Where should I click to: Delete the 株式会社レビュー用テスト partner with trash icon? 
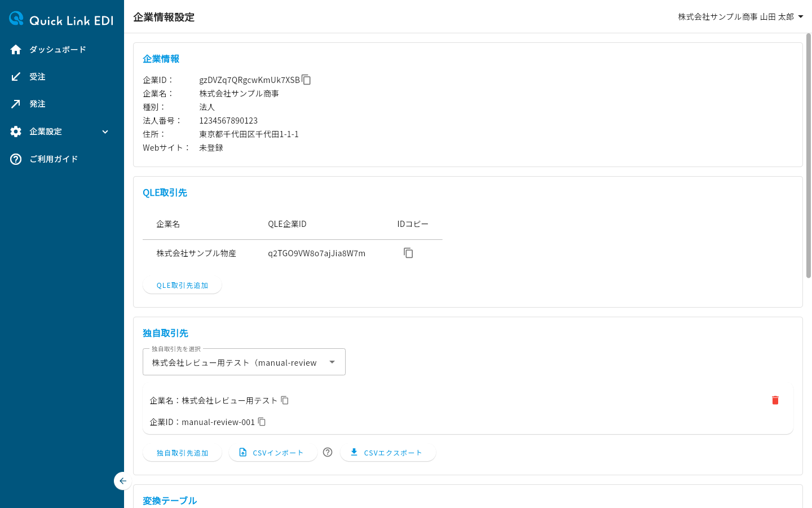click(775, 400)
